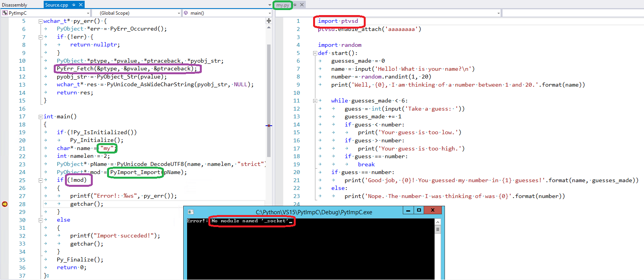Click the ptvsd.enable_attach line
The height and width of the screenshot is (280, 644).
(x=370, y=29)
